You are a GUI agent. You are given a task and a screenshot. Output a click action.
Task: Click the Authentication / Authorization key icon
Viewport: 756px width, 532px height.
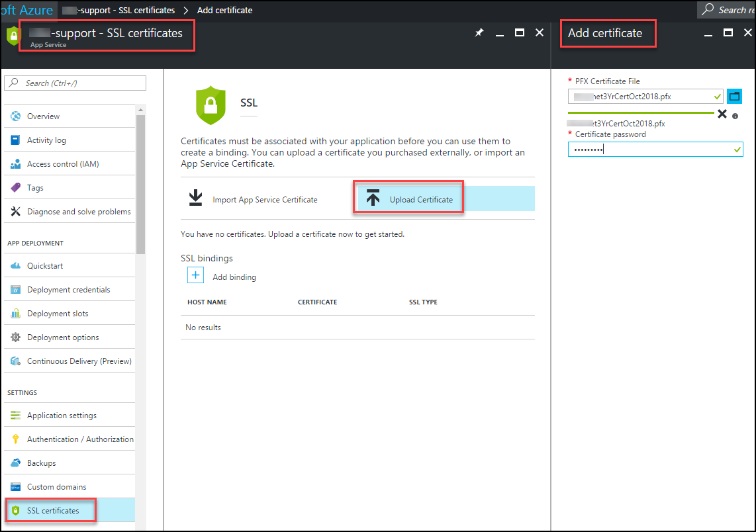click(15, 439)
